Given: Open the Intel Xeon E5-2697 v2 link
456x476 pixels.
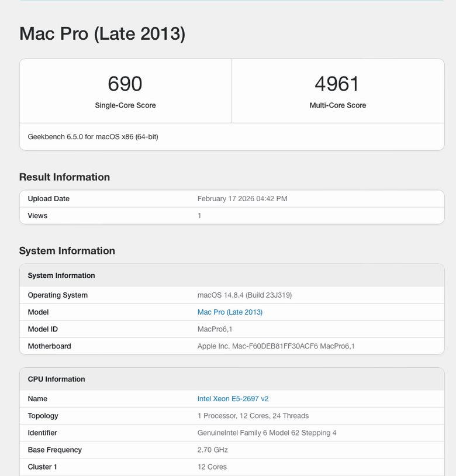Looking at the screenshot, I should (x=233, y=399).
